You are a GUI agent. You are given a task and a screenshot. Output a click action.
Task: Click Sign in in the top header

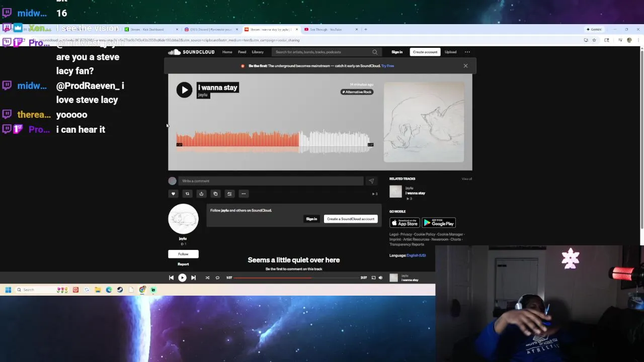pyautogui.click(x=397, y=52)
